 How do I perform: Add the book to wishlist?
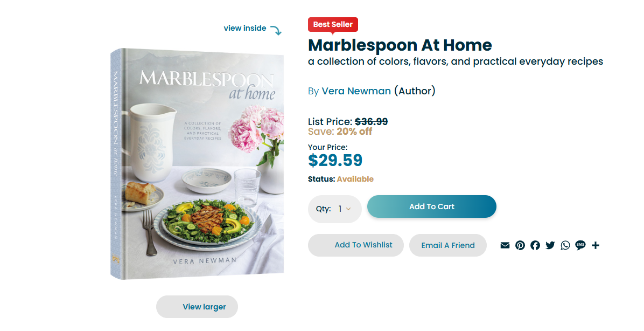click(356, 245)
